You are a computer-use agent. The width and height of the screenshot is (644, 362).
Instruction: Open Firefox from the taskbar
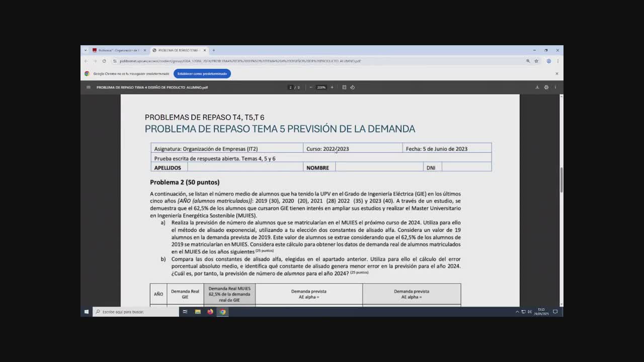pyautogui.click(x=210, y=312)
